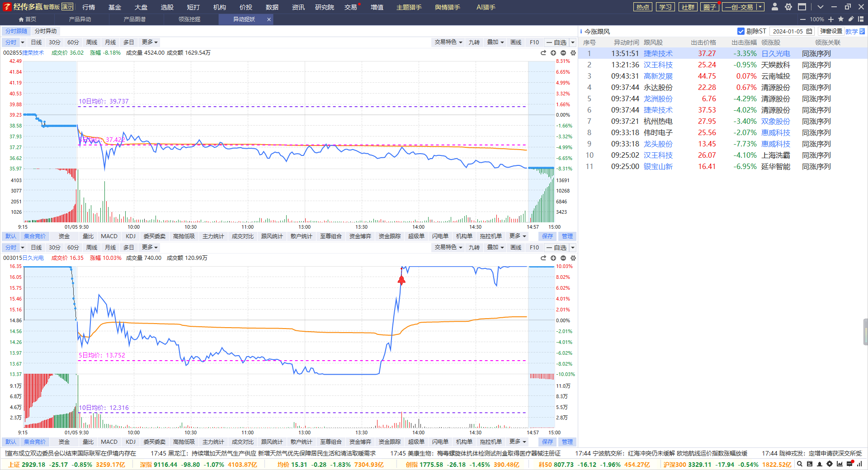Select 多日 period on 日久光电 chart
This screenshot has height=470, width=868.
[x=129, y=247]
